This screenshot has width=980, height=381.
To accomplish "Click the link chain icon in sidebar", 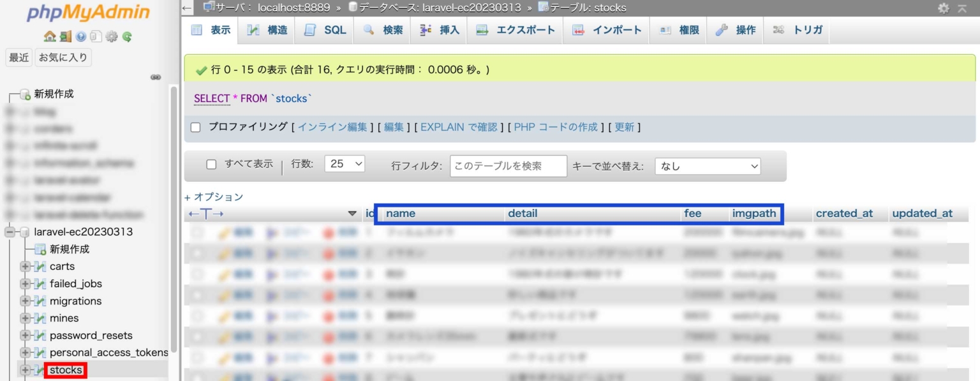I will click(156, 77).
